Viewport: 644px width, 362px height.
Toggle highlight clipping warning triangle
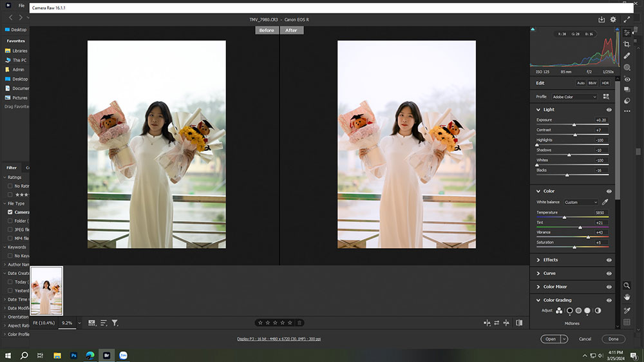617,29
